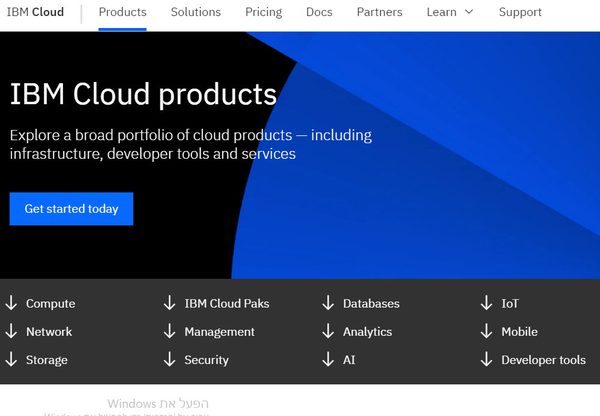
Task: Click the down arrow beside IBM Cloud Paks
Action: [x=170, y=303]
